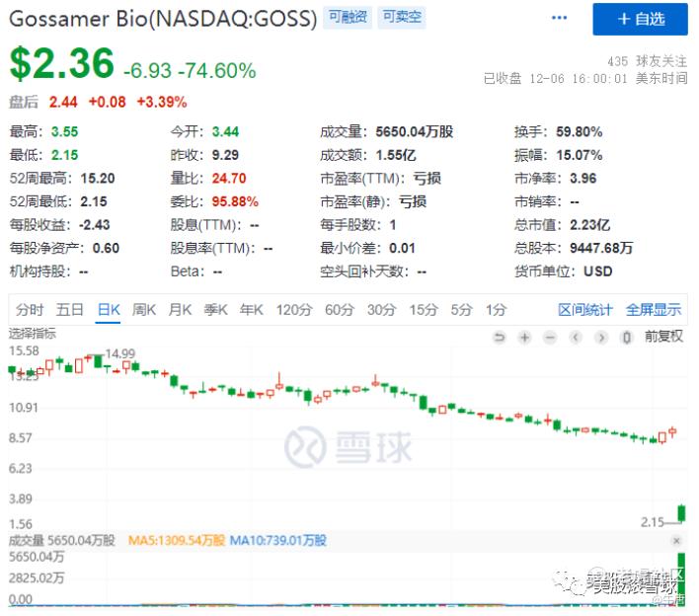Switch to 五日 chart tab

(x=69, y=309)
